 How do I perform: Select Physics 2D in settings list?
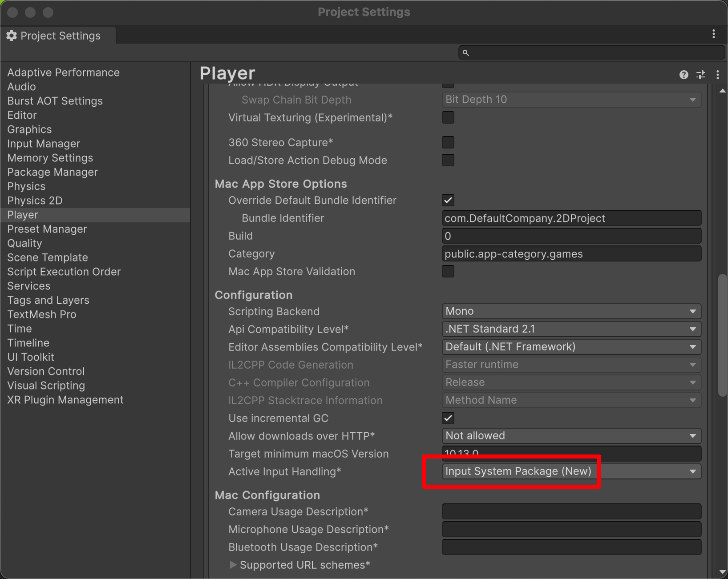pyautogui.click(x=35, y=201)
